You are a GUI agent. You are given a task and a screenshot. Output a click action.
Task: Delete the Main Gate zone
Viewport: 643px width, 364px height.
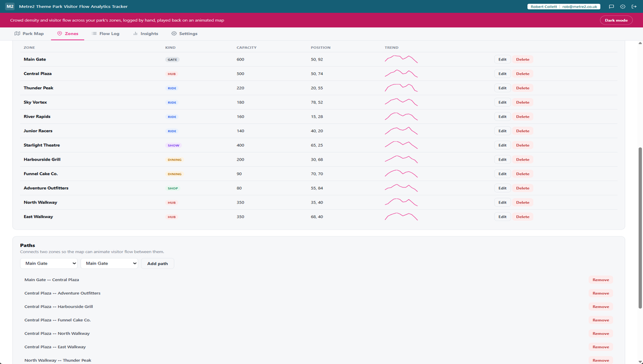click(522, 59)
